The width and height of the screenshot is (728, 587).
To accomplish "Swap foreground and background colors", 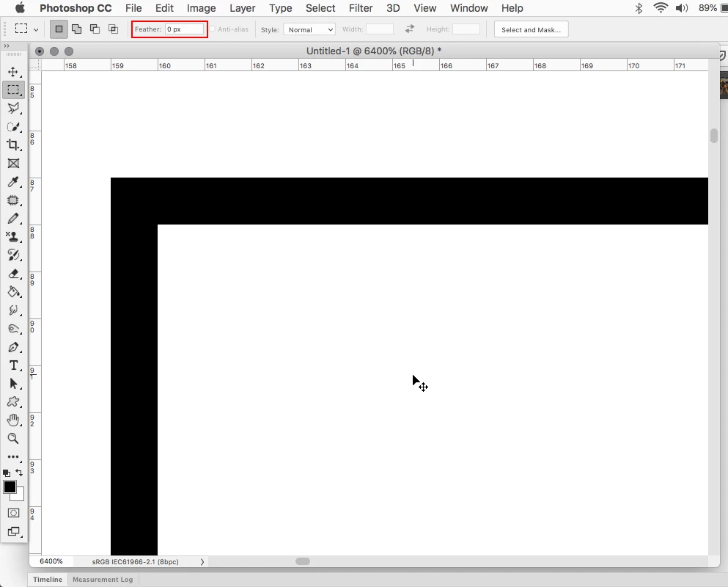I will (x=19, y=473).
